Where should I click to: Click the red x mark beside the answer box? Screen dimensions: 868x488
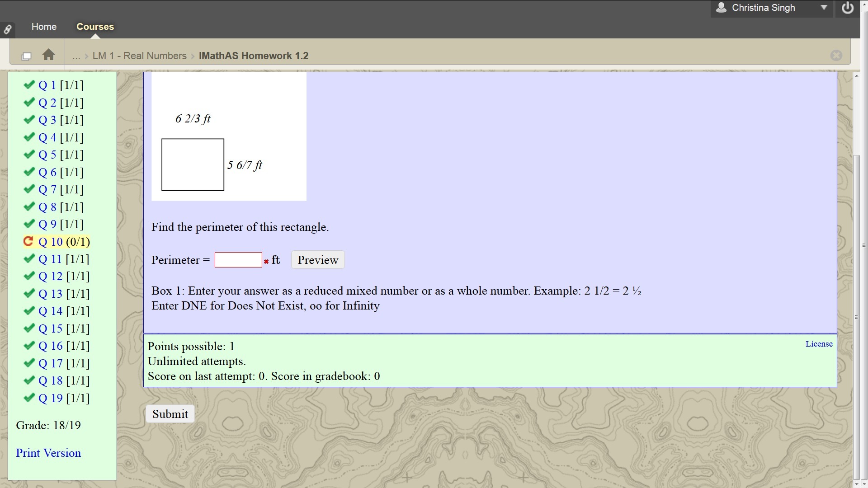coord(266,262)
